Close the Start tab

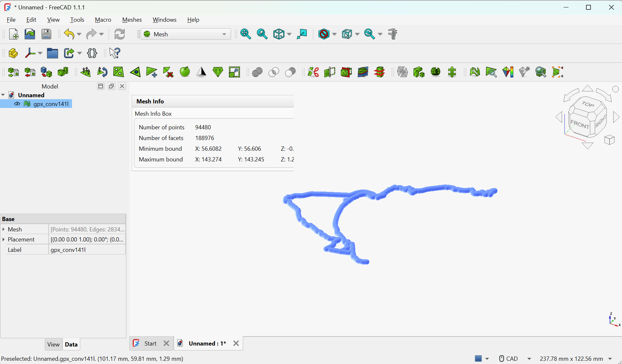166,343
